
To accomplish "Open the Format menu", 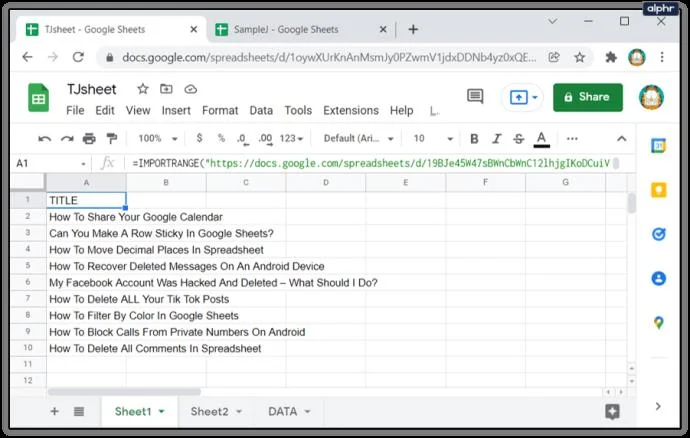I will [x=220, y=110].
